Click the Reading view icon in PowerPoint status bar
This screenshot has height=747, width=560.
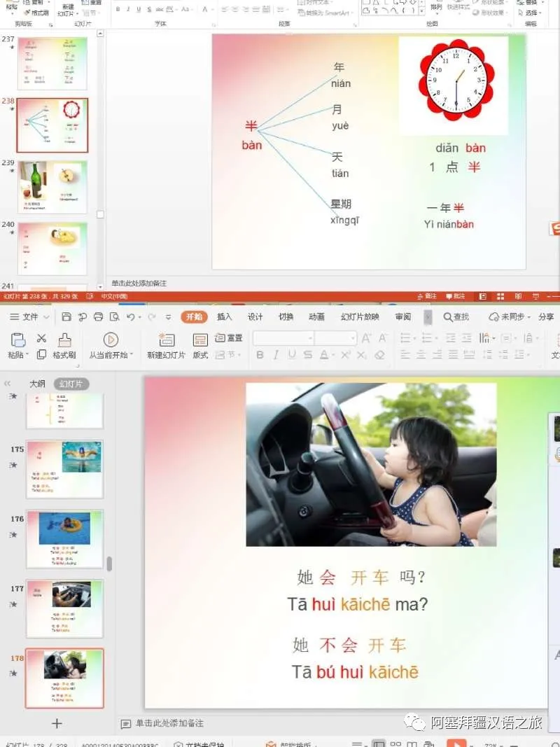pyautogui.click(x=518, y=296)
